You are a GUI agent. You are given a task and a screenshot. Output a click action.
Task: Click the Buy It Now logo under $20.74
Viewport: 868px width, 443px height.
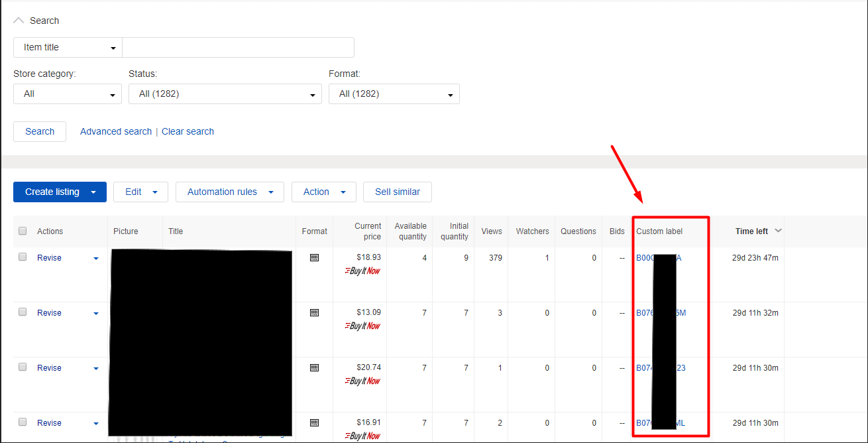coord(362,381)
